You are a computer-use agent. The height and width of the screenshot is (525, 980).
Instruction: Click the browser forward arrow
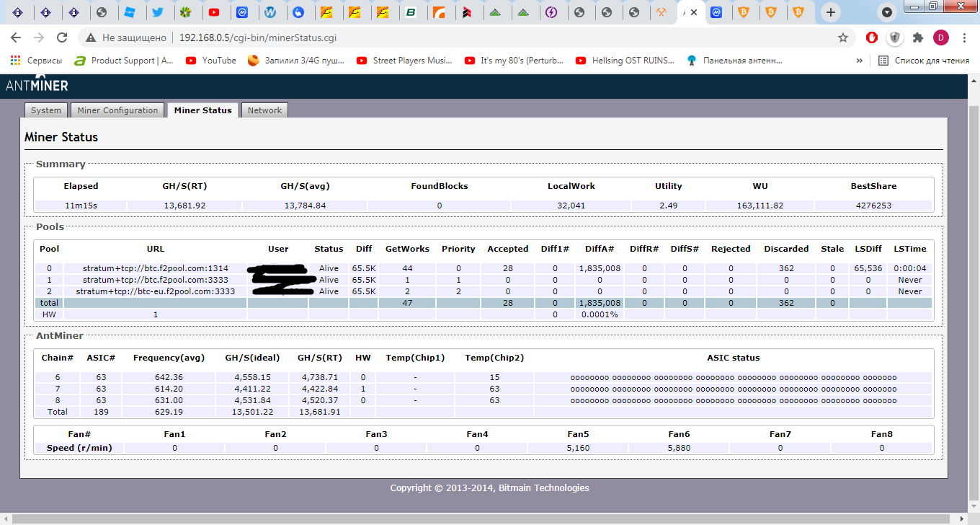pos(39,37)
